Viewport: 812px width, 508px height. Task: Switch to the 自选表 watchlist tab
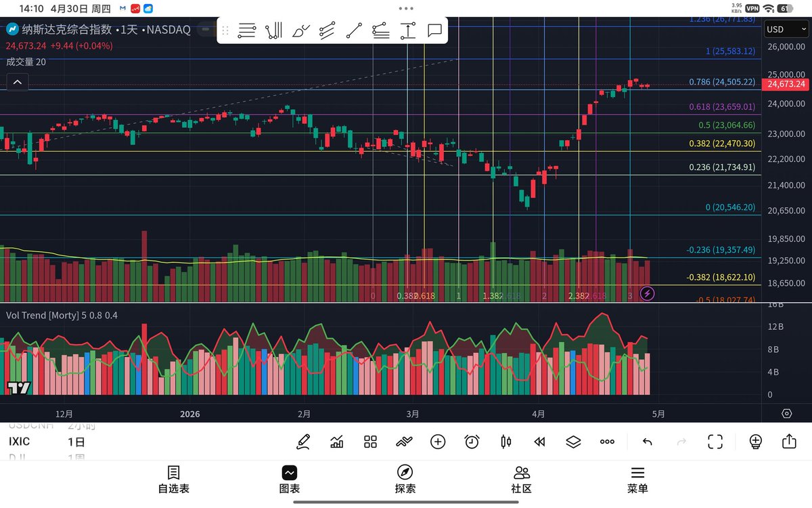(x=174, y=480)
